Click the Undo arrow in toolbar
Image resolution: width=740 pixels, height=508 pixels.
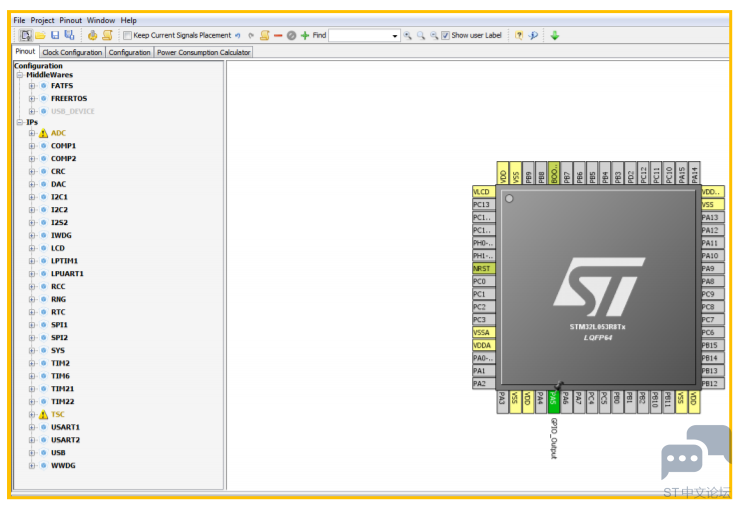(238, 35)
